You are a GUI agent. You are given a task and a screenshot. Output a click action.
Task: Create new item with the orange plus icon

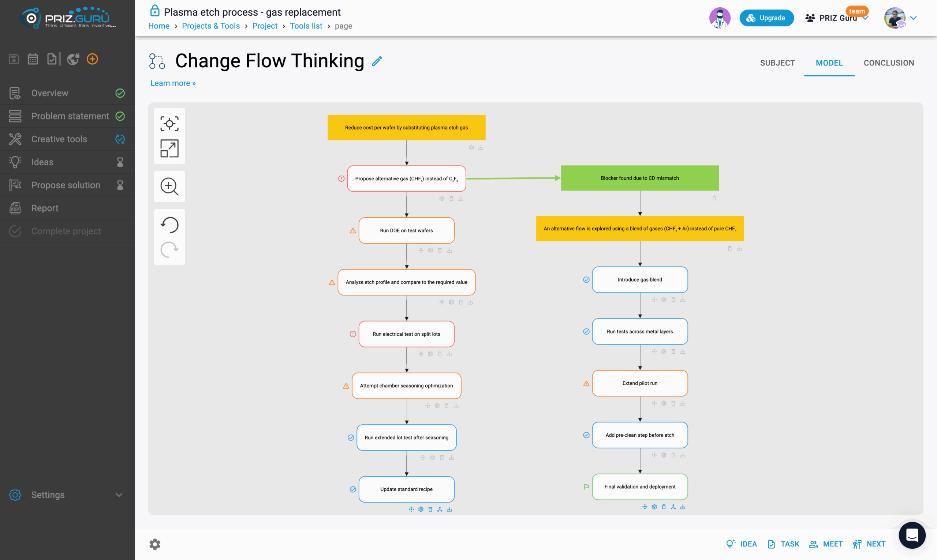click(92, 59)
